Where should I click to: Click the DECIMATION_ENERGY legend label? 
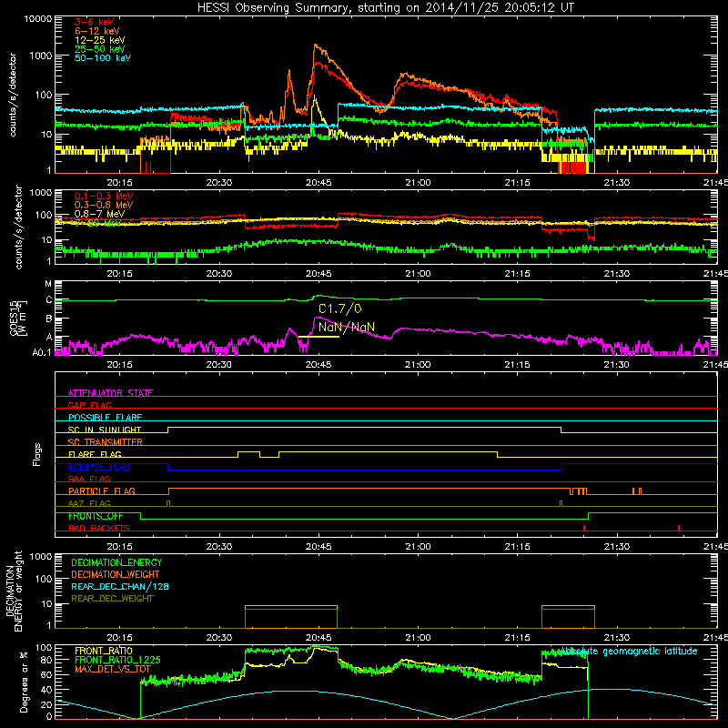click(x=116, y=562)
